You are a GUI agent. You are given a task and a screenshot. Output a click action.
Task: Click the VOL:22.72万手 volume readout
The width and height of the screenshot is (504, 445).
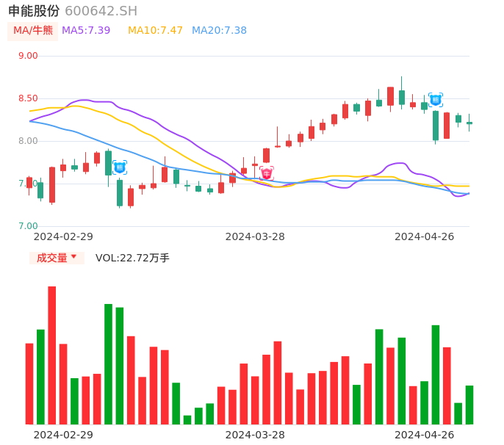[x=132, y=258]
